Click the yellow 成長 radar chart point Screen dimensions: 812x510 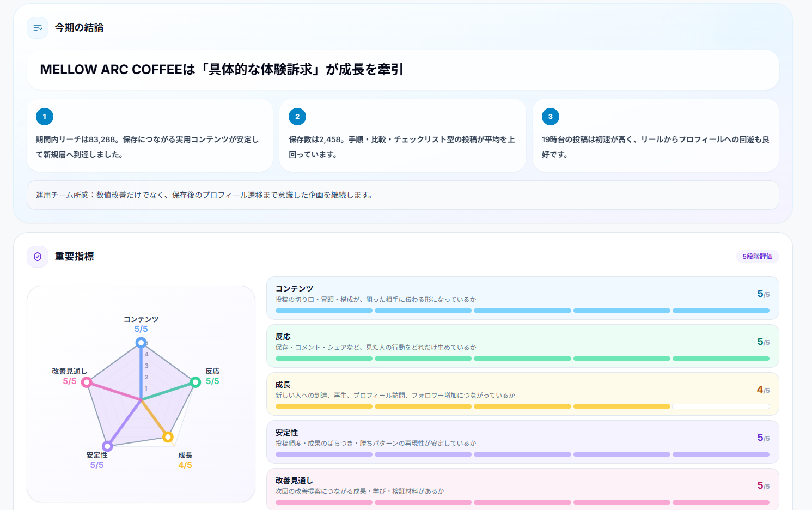tap(168, 437)
